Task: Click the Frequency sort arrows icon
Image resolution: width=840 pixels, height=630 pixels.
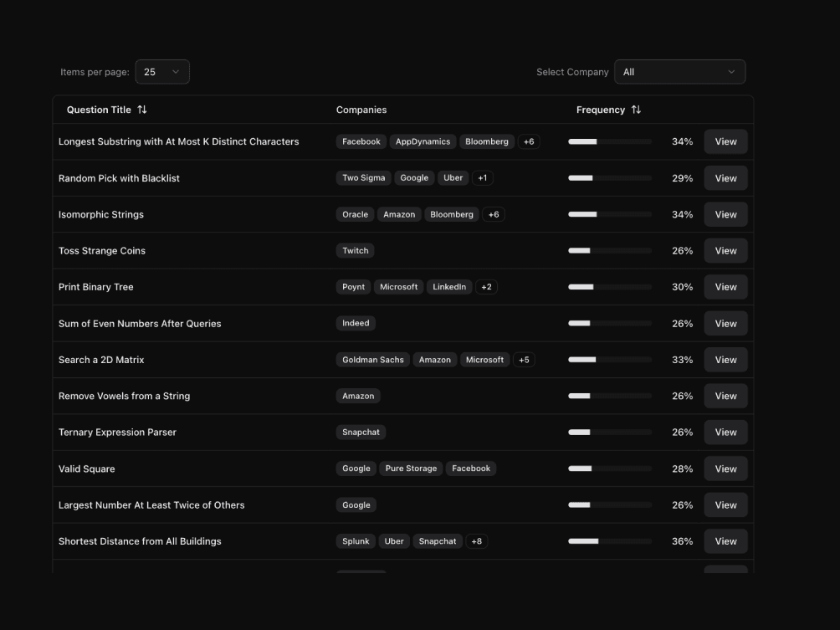Action: [x=636, y=110]
